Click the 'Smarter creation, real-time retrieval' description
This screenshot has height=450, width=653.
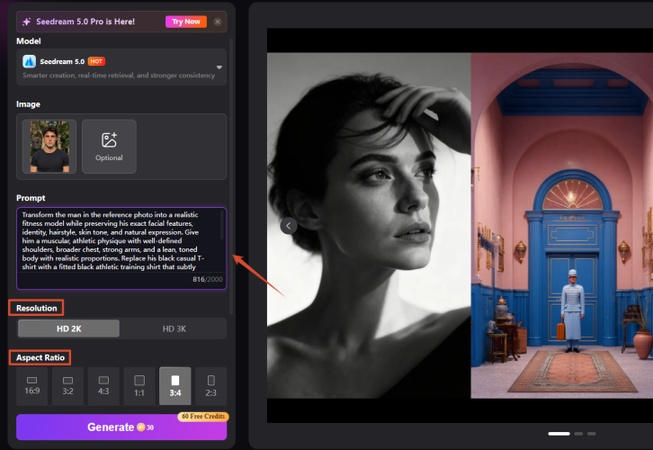[119, 75]
